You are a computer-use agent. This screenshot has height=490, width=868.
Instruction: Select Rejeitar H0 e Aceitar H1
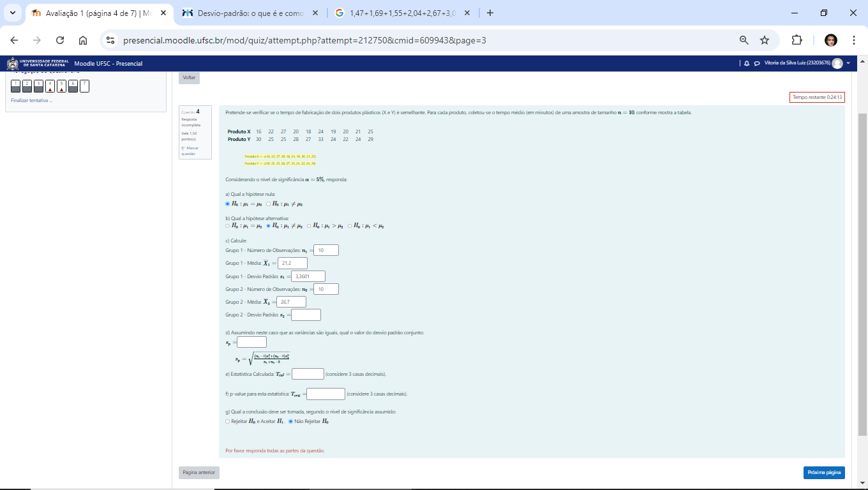(228, 421)
